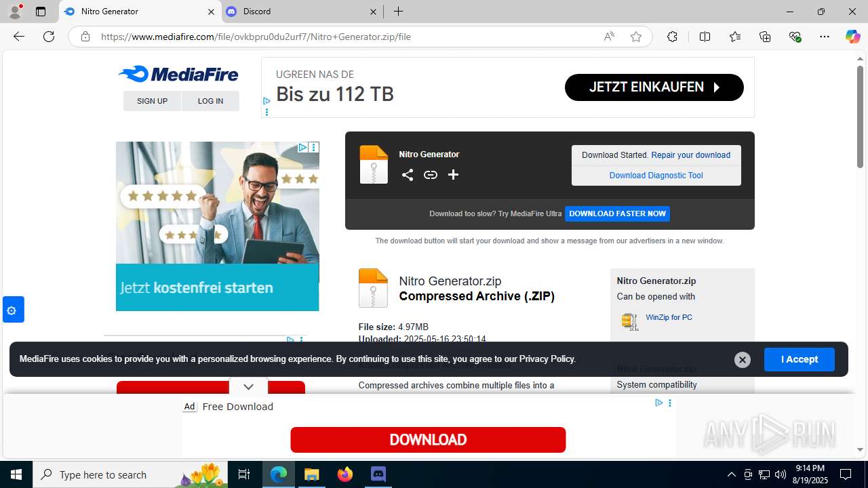Open File Explorer from taskbar
Image resolution: width=868 pixels, height=488 pixels.
(312, 474)
